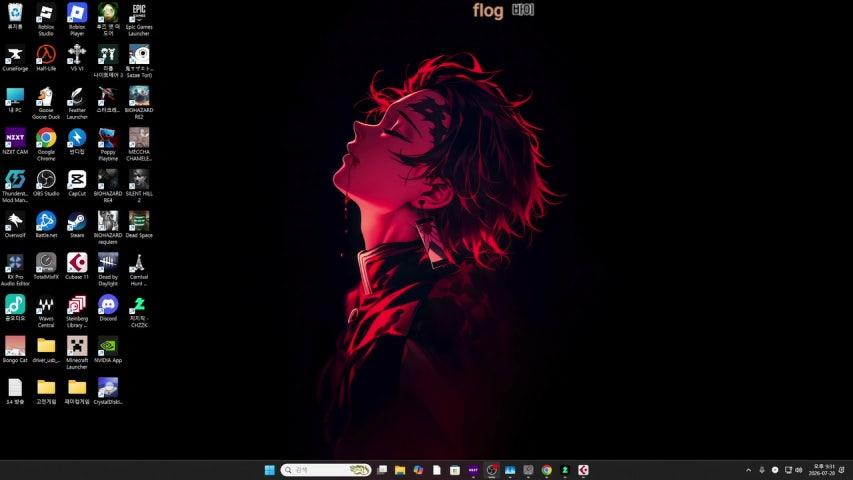The width and height of the screenshot is (853, 480).
Task: Select the Goose Goose Duck shortcut
Action: [46, 103]
